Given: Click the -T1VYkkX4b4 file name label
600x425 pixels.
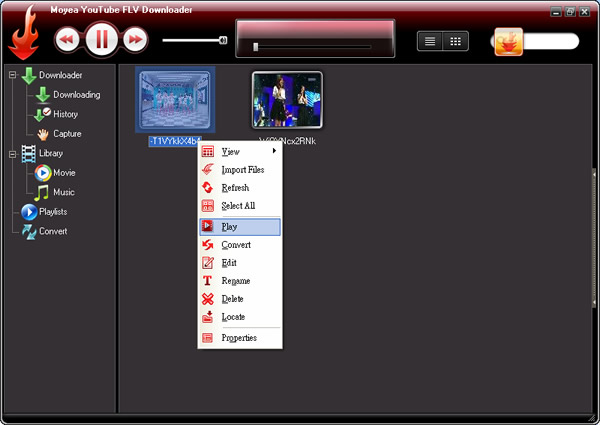Looking at the screenshot, I should coord(174,141).
